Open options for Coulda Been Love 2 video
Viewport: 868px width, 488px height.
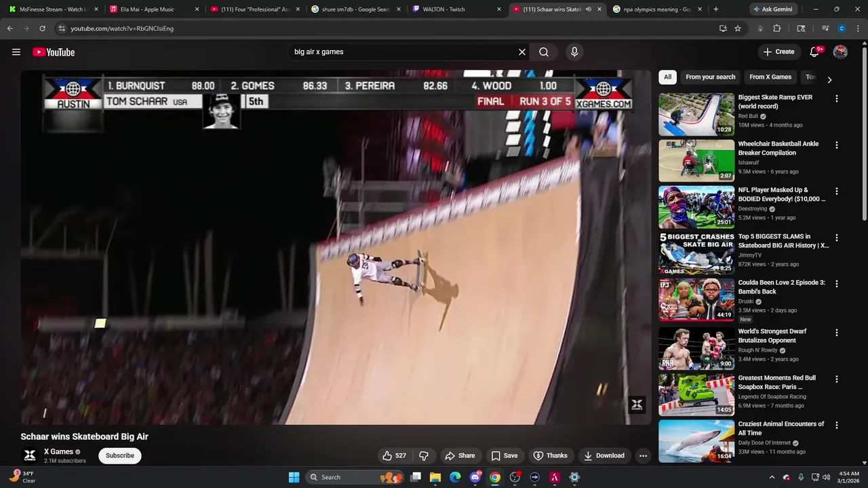836,284
